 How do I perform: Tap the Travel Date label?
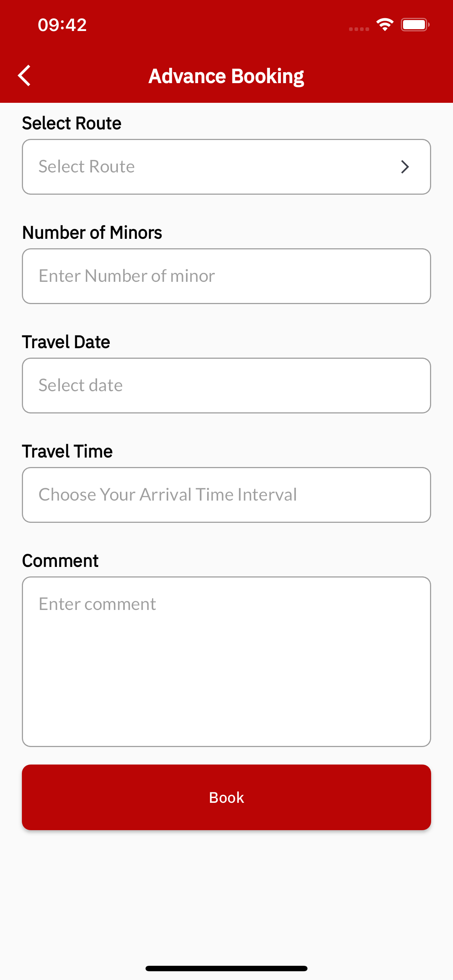[66, 342]
